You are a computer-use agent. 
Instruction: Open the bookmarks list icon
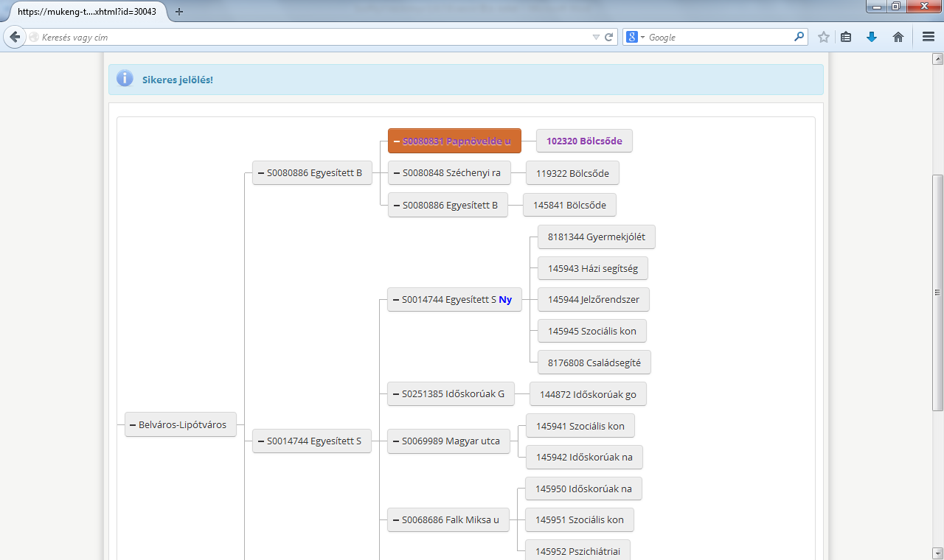click(x=846, y=37)
